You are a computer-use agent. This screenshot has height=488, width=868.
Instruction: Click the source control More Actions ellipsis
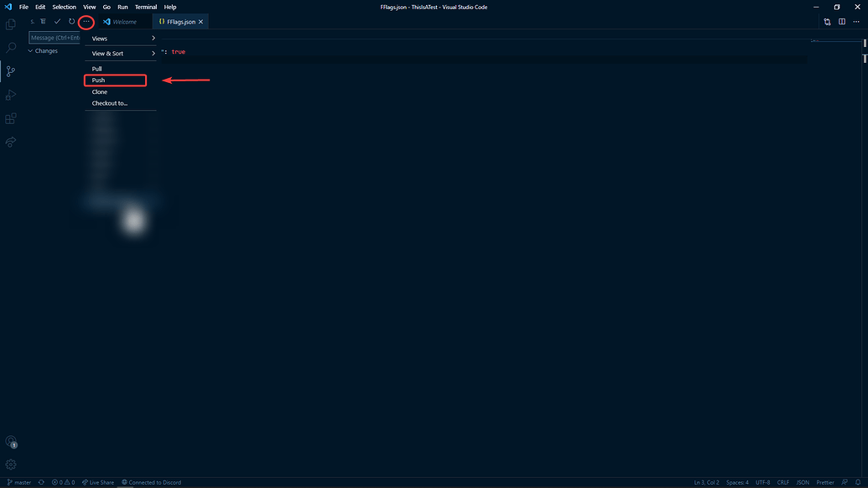click(x=86, y=22)
